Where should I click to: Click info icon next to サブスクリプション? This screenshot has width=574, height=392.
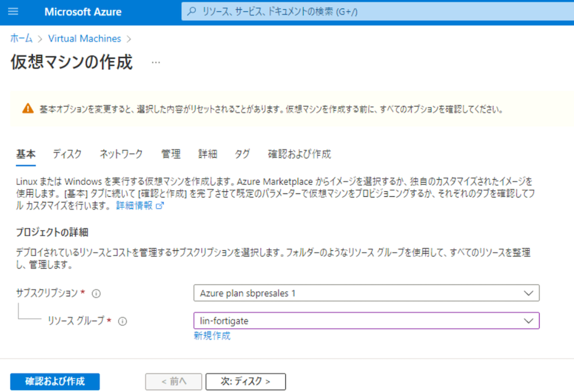96,293
